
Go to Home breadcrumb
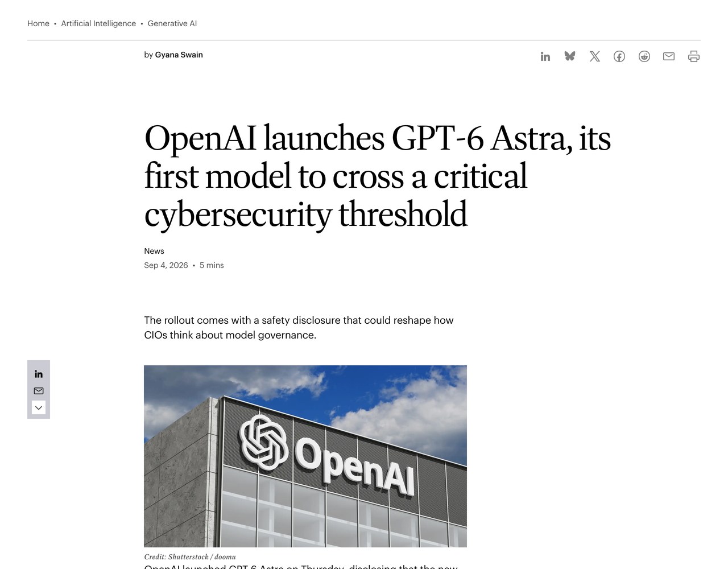coord(38,23)
